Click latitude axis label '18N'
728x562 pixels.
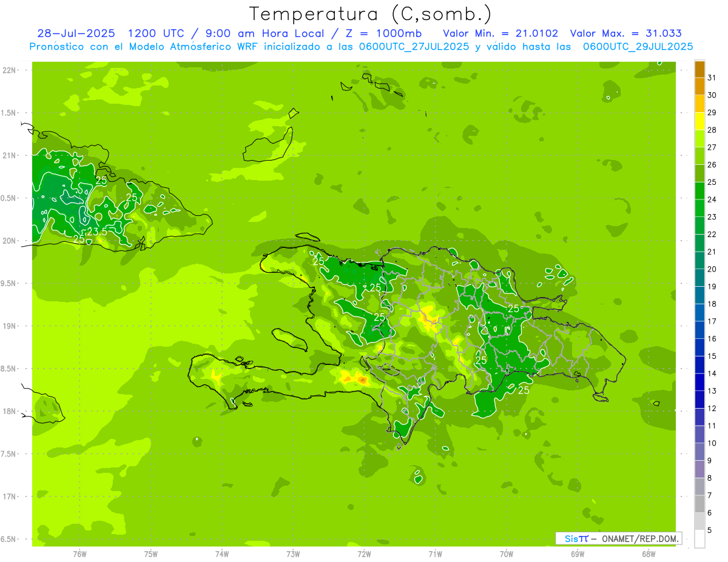pos(10,411)
